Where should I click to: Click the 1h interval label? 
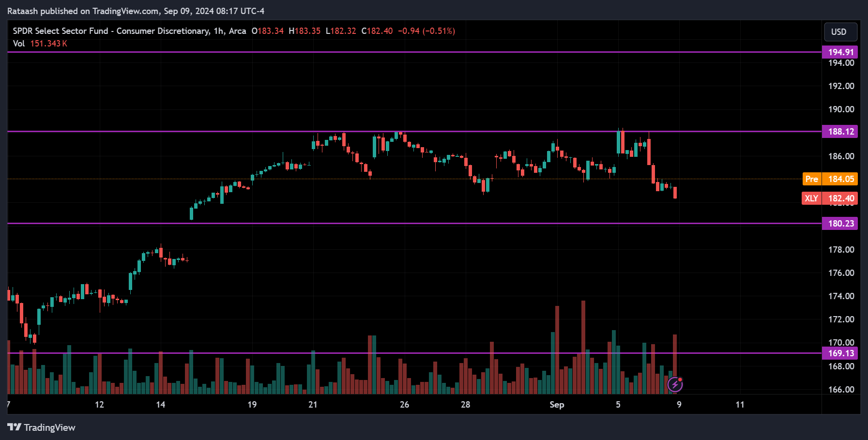(x=219, y=31)
